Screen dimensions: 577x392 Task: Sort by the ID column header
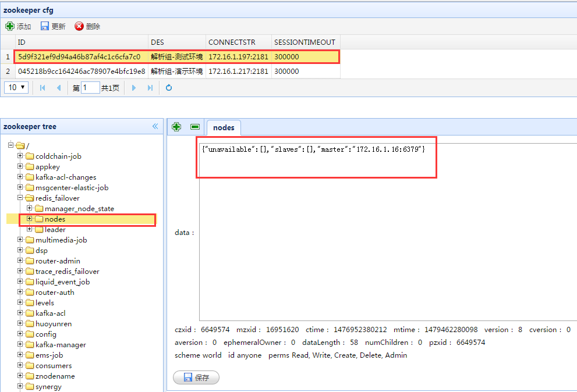pyautogui.click(x=82, y=42)
